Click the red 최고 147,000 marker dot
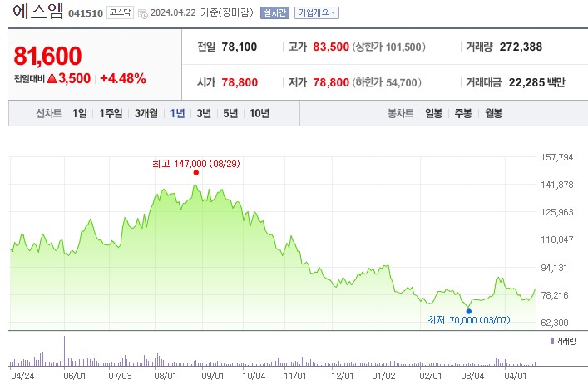 coord(195,172)
